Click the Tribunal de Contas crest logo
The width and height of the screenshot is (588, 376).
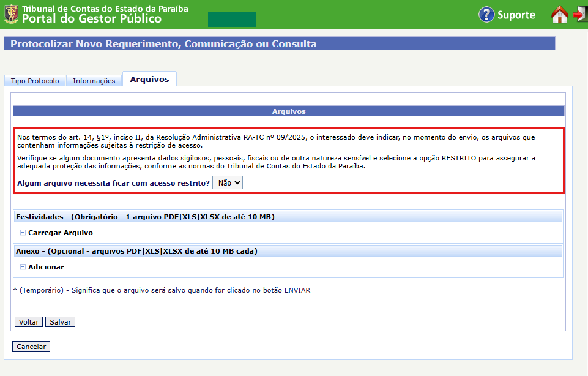coord(11,14)
